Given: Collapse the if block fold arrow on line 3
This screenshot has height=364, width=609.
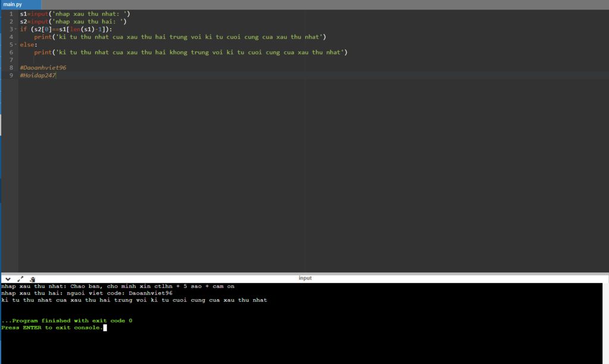Looking at the screenshot, I should point(15,29).
